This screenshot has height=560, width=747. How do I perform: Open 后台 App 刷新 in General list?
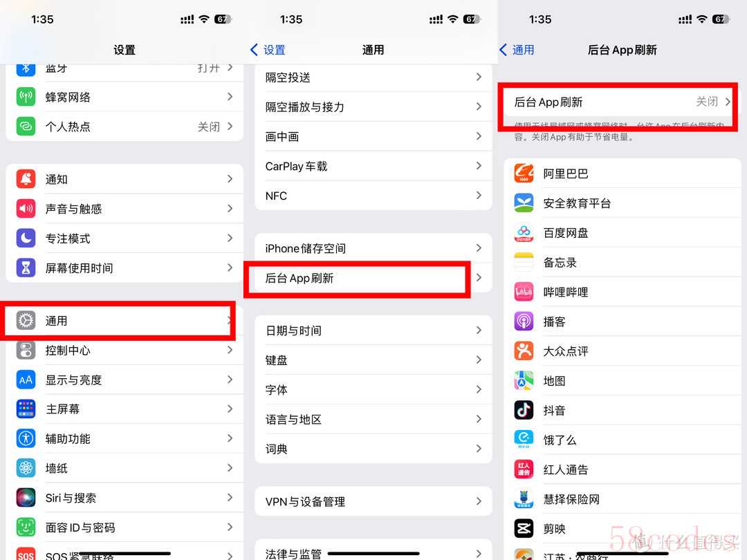[373, 278]
